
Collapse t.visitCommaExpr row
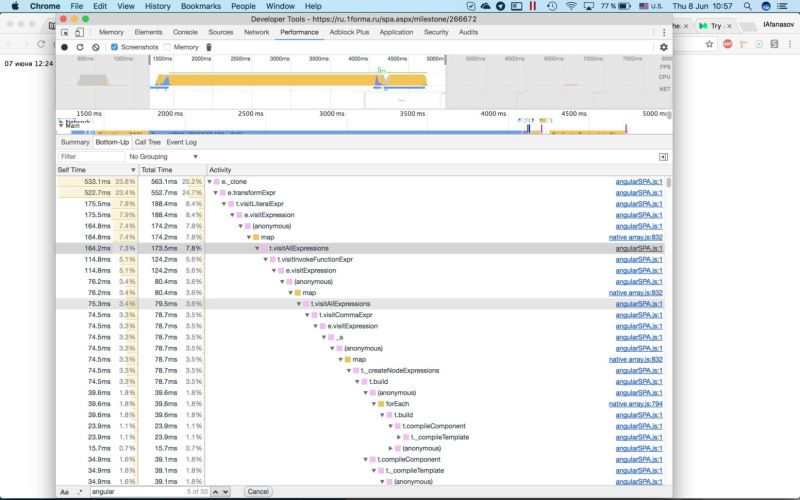click(x=307, y=315)
